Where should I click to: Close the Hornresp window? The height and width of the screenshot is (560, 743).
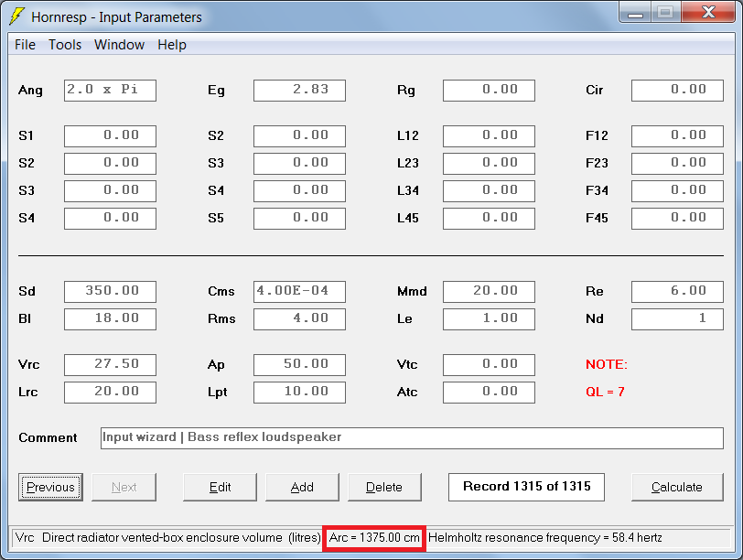pos(708,12)
